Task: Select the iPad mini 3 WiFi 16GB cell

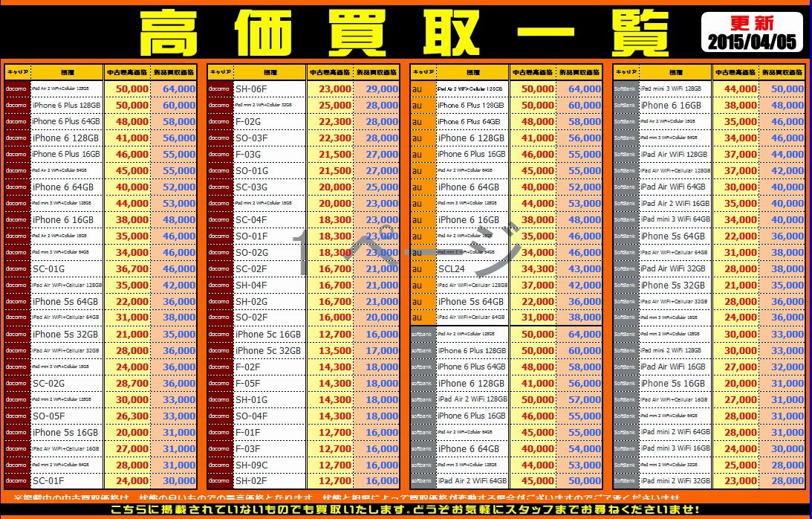Action: (x=676, y=449)
